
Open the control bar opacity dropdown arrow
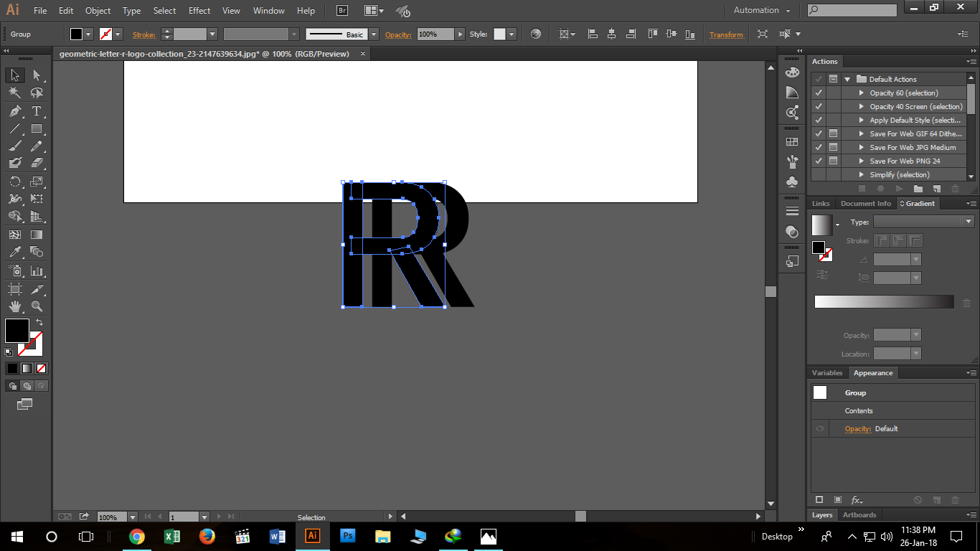click(x=459, y=34)
